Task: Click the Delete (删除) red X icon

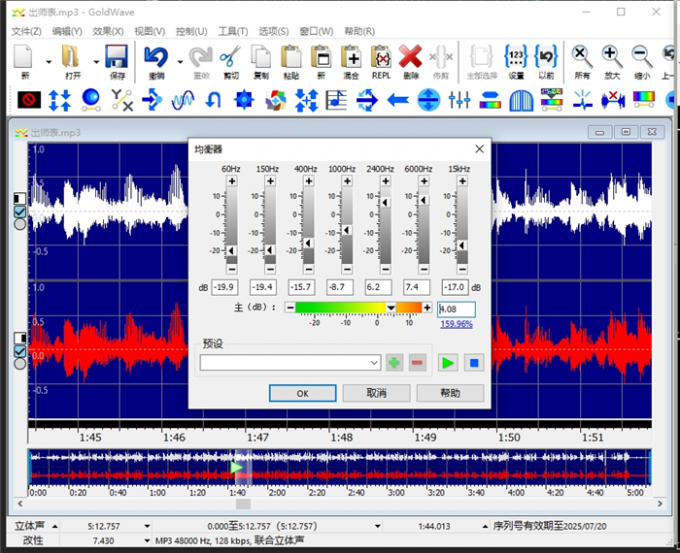Action: (411, 56)
